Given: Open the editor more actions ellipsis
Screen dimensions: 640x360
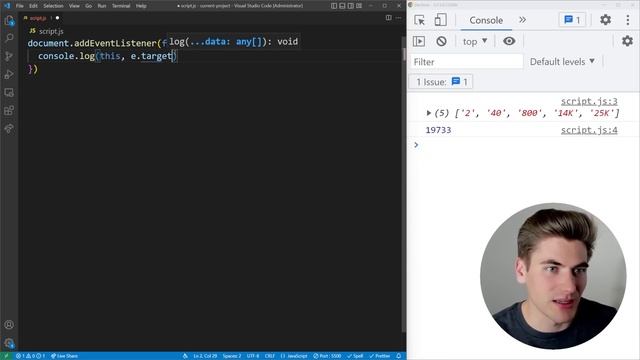Looking at the screenshot, I should click(x=398, y=18).
